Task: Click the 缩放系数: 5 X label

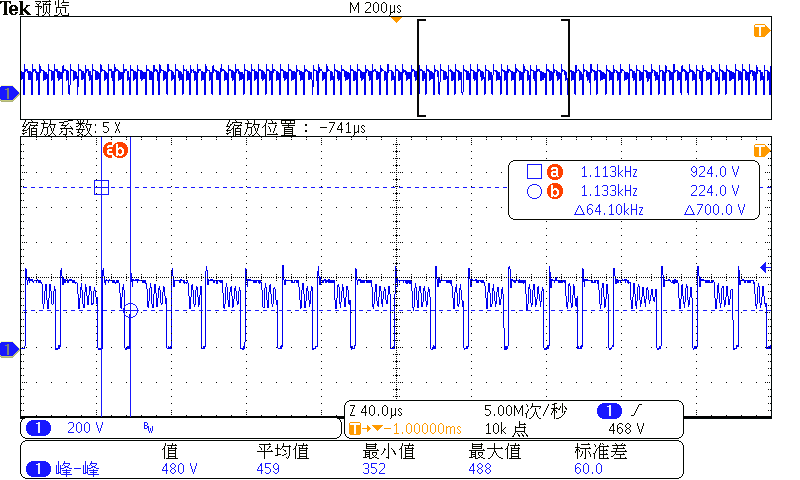Action: pyautogui.click(x=71, y=128)
